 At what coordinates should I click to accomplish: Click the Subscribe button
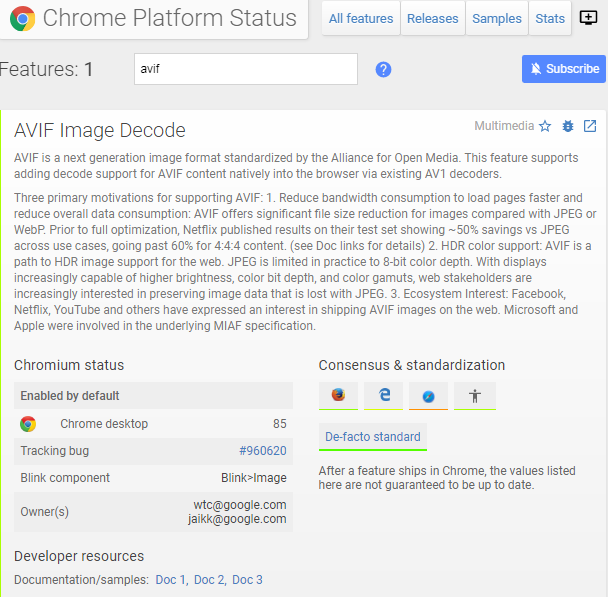pyautogui.click(x=564, y=69)
